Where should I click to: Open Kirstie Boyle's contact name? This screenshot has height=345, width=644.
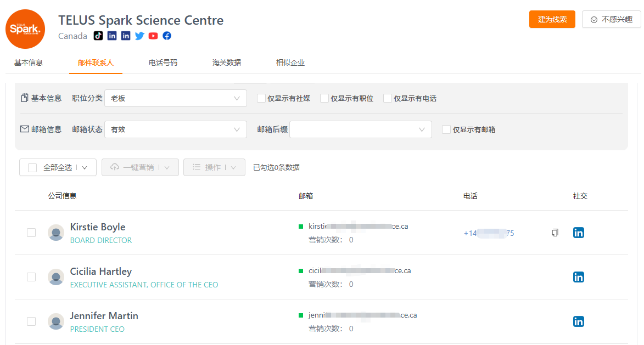(98, 227)
